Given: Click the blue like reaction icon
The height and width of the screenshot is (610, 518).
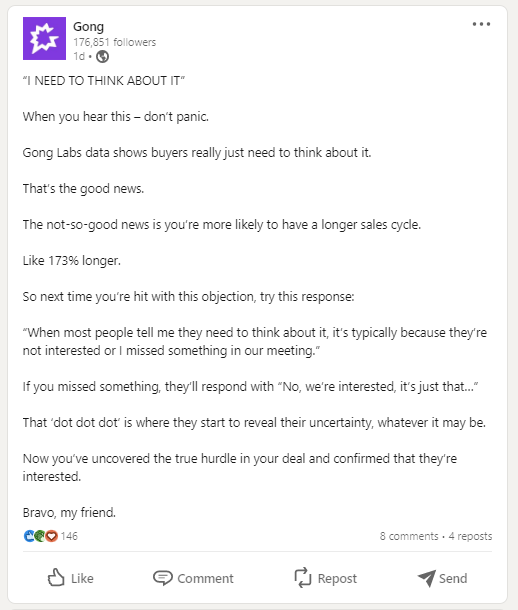Looking at the screenshot, I should coord(29,536).
